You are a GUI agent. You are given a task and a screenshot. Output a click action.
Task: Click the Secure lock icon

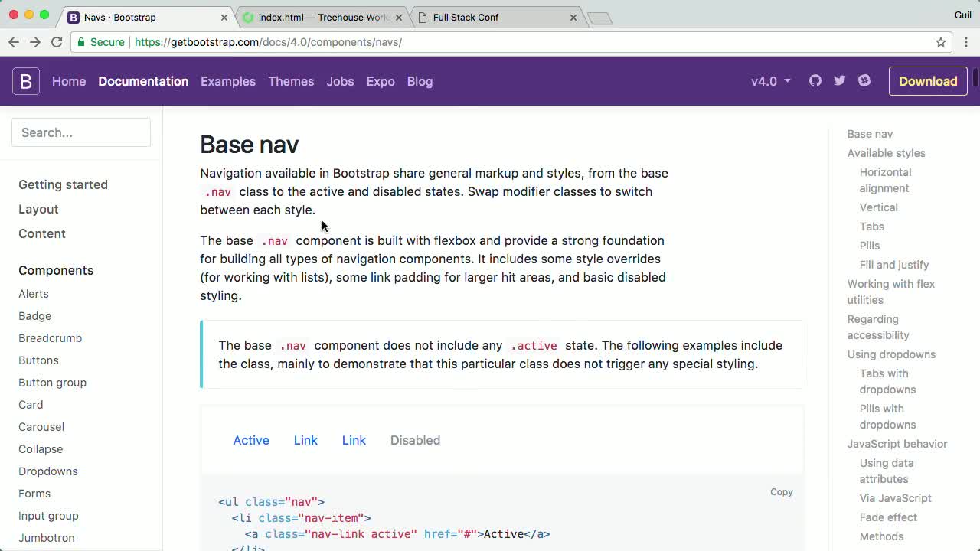(81, 42)
